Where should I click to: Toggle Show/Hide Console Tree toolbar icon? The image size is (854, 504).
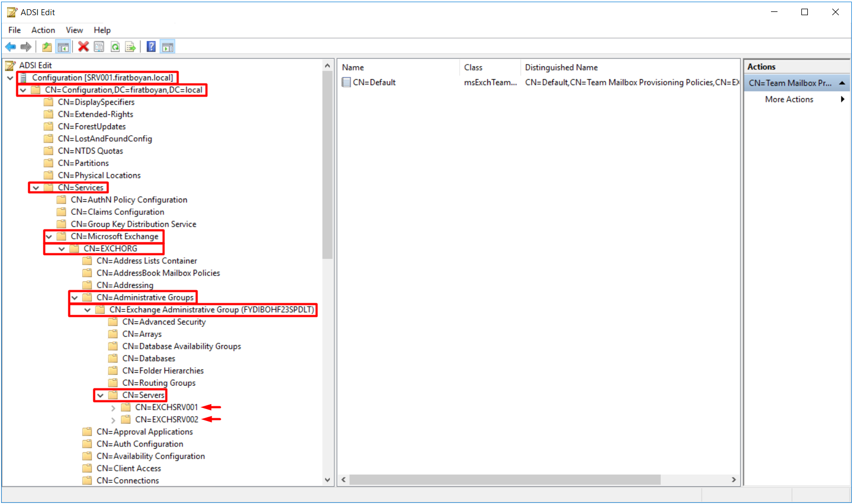point(63,47)
